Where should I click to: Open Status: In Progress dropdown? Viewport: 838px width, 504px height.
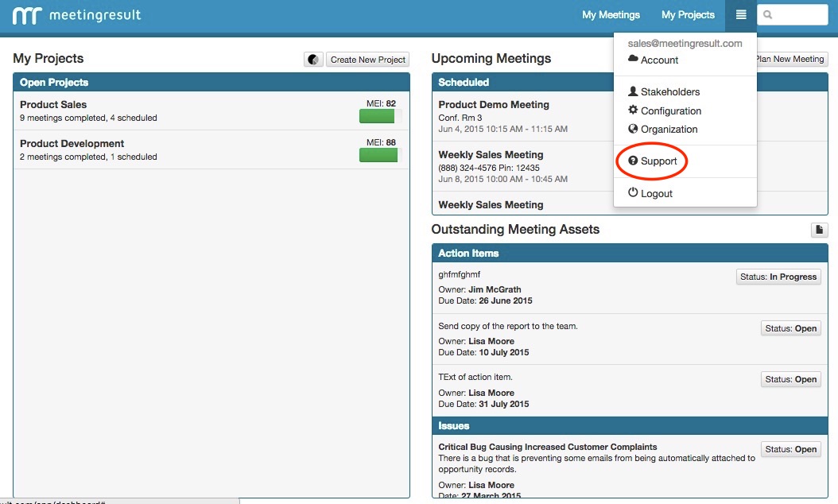[778, 277]
